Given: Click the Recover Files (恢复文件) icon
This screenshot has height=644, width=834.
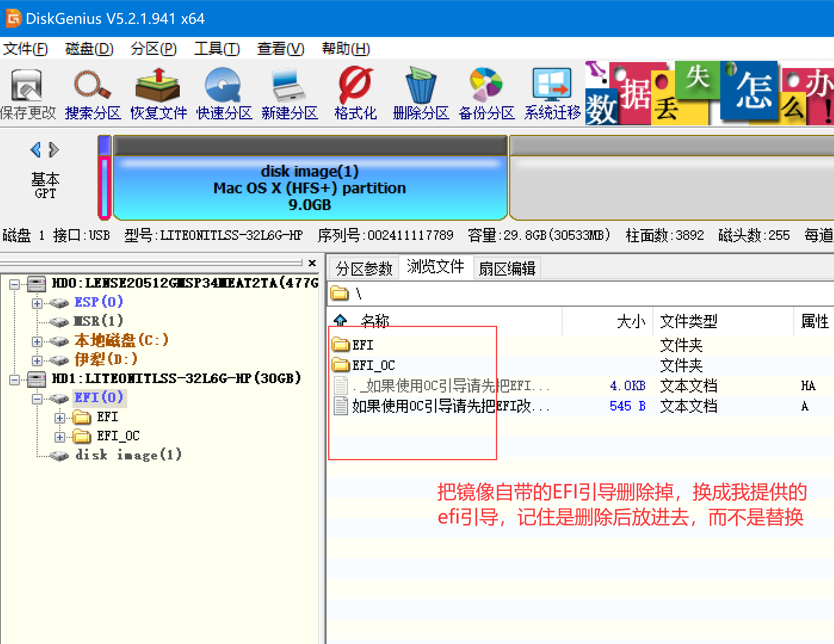Looking at the screenshot, I should (x=158, y=86).
